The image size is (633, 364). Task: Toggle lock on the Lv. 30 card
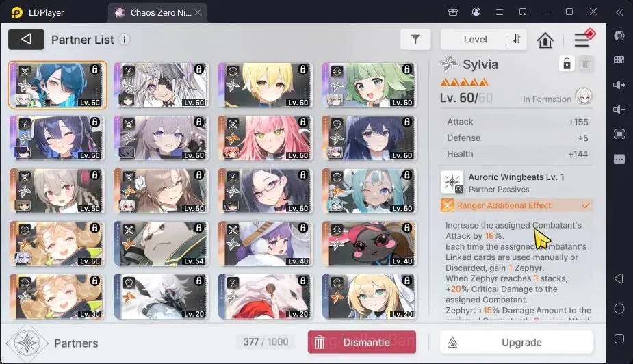pos(95,281)
